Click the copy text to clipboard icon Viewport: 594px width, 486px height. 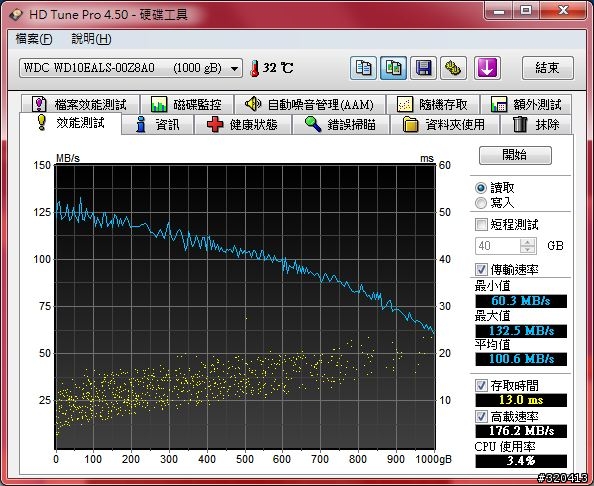pos(363,68)
